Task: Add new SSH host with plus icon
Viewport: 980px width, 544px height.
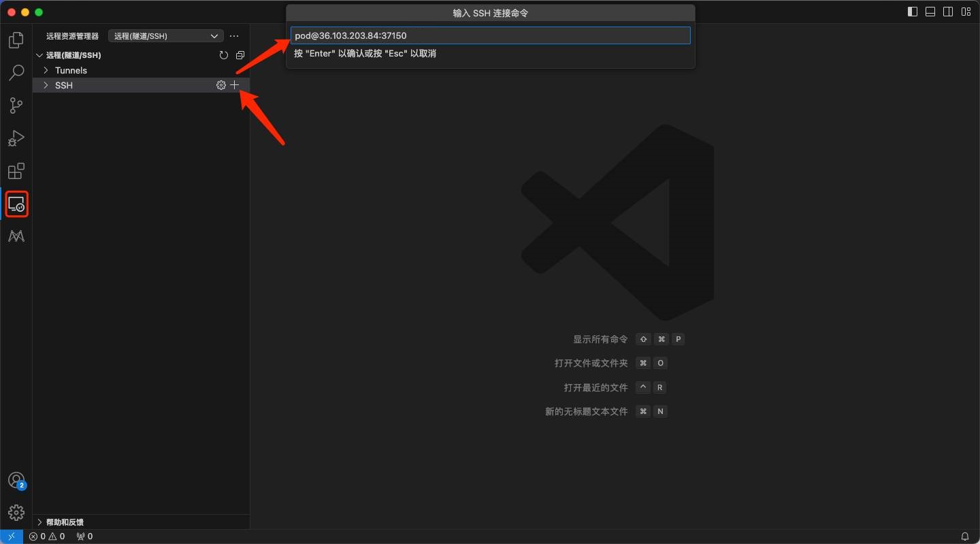Action: tap(235, 85)
